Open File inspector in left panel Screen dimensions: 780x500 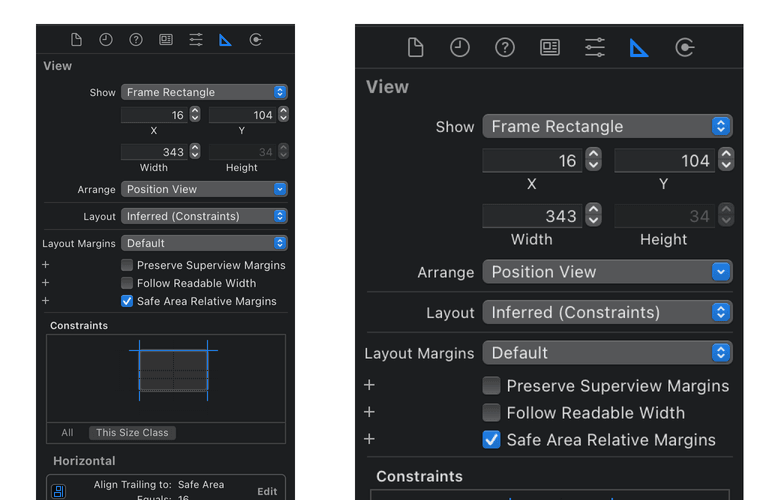76,39
